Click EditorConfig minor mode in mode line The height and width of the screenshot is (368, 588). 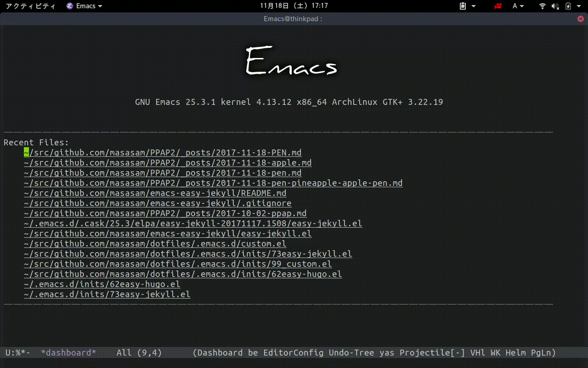294,353
